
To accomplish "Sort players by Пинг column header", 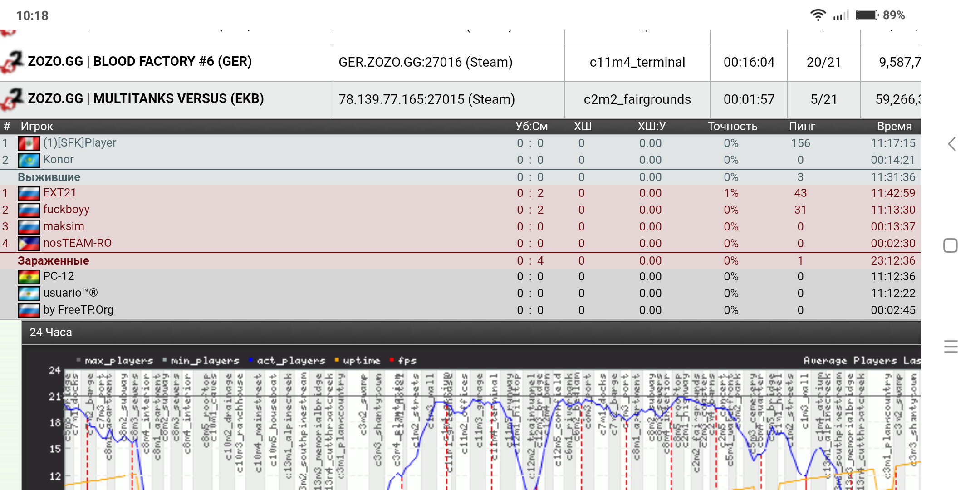I will [x=802, y=126].
